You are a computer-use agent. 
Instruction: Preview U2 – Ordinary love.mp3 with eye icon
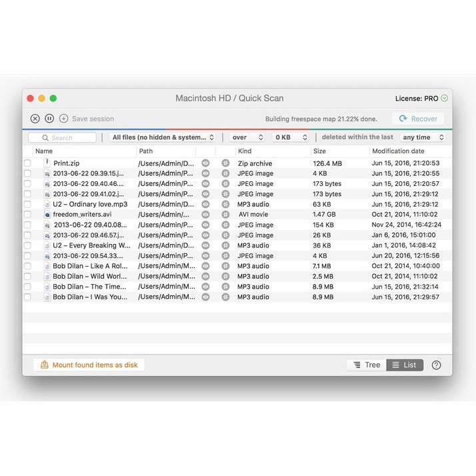[205, 205]
